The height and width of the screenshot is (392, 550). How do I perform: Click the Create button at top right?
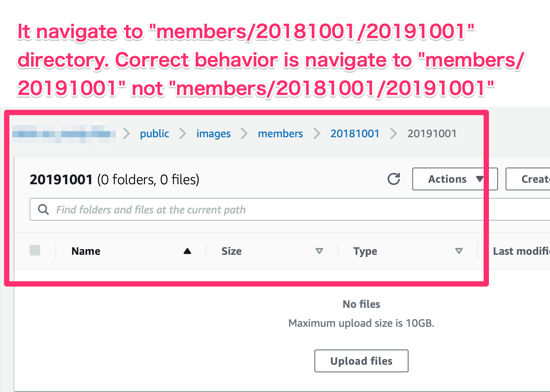click(536, 179)
